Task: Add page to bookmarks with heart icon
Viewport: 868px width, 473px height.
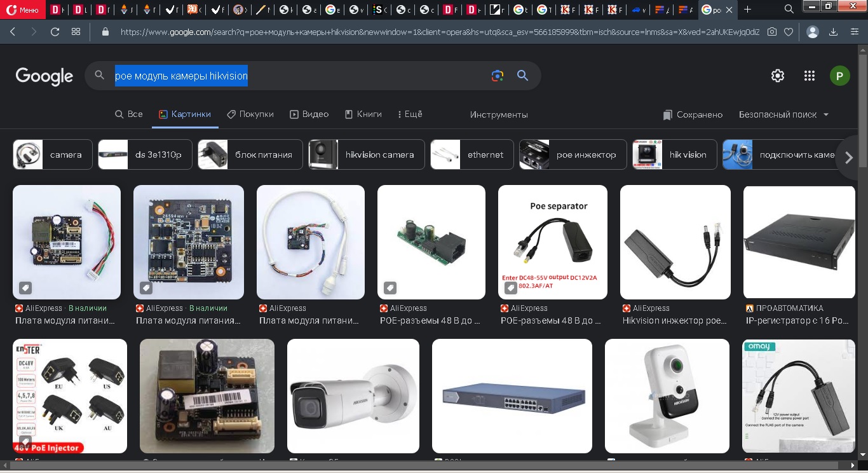Action: 789,32
